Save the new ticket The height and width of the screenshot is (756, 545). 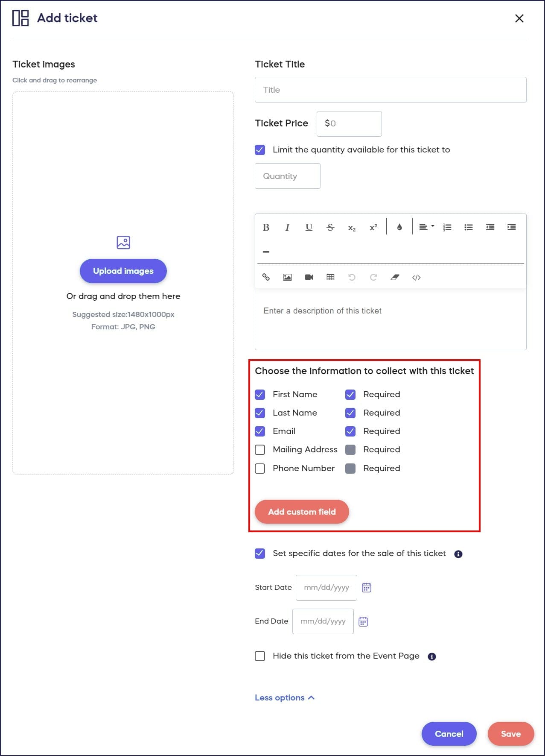click(510, 734)
